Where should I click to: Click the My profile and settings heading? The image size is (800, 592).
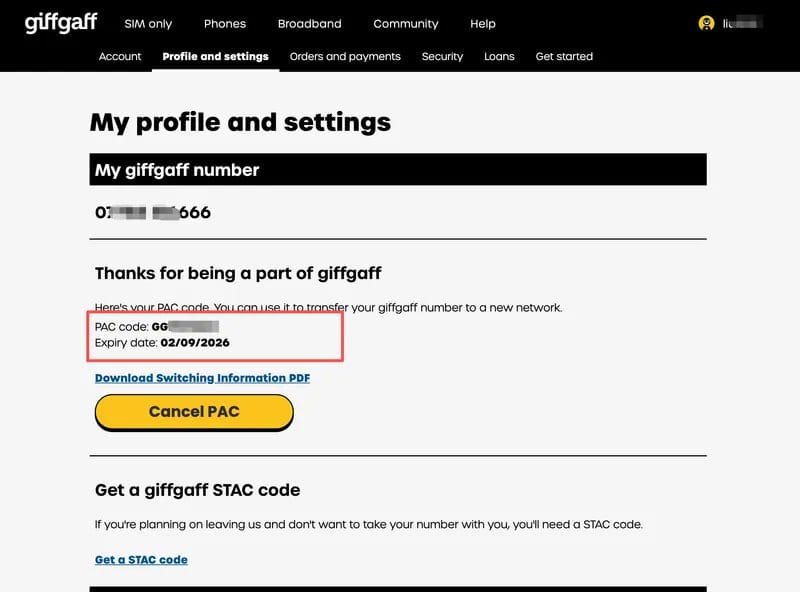click(240, 123)
